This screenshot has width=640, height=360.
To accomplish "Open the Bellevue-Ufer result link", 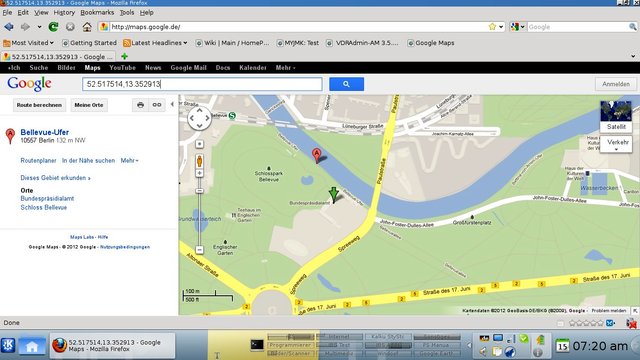I will (x=44, y=132).
